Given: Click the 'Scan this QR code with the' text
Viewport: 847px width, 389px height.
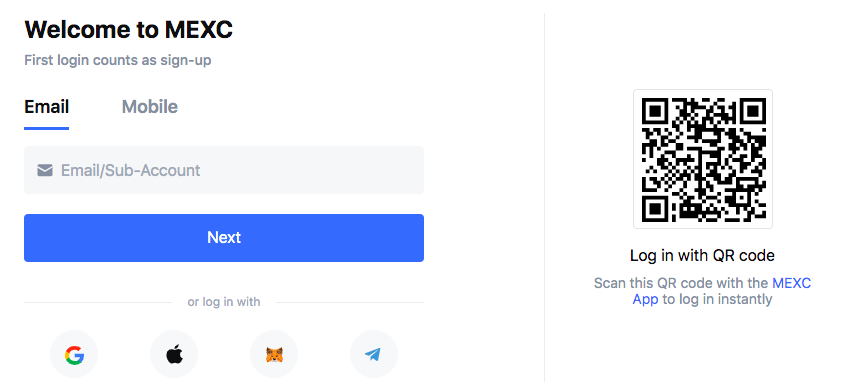Looking at the screenshot, I should click(681, 283).
